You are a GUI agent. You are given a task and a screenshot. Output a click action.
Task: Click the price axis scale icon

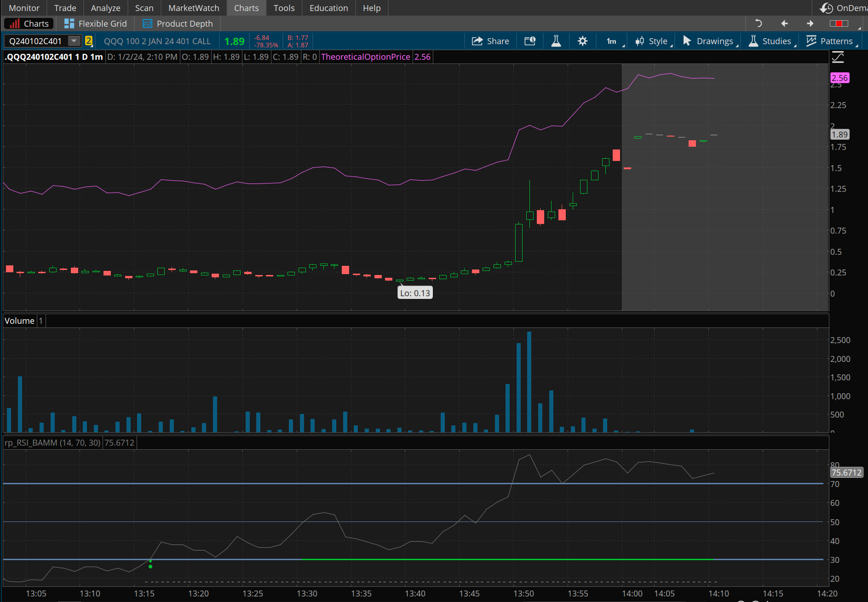pyautogui.click(x=838, y=57)
